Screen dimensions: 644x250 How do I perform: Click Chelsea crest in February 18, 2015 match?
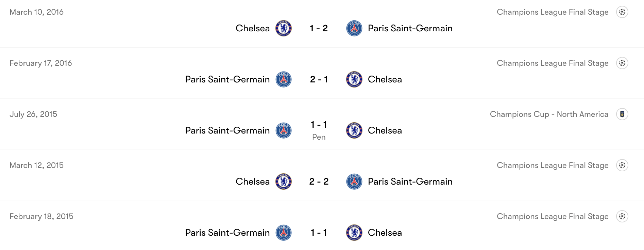point(354,233)
